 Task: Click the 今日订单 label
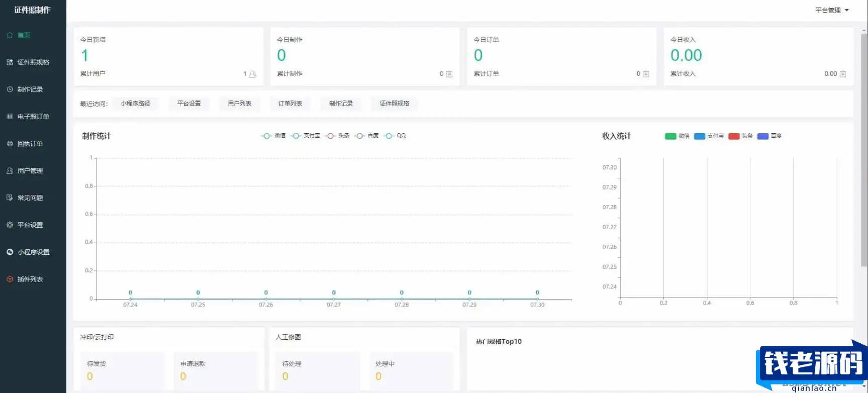487,40
